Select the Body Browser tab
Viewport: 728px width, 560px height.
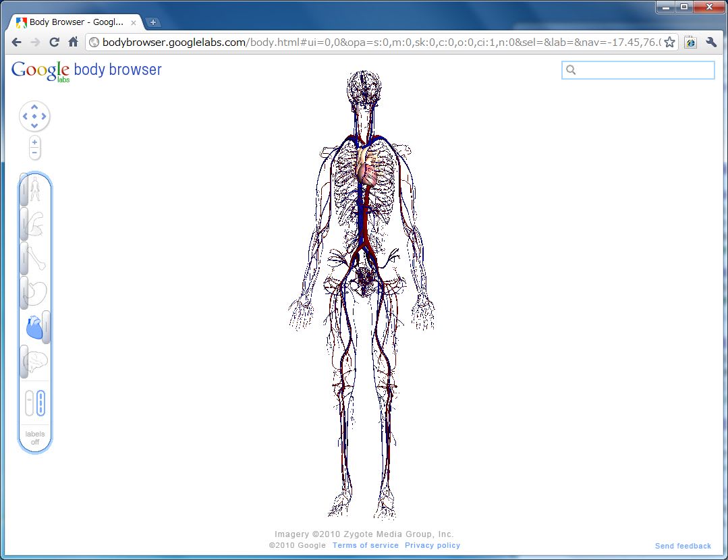[76, 22]
